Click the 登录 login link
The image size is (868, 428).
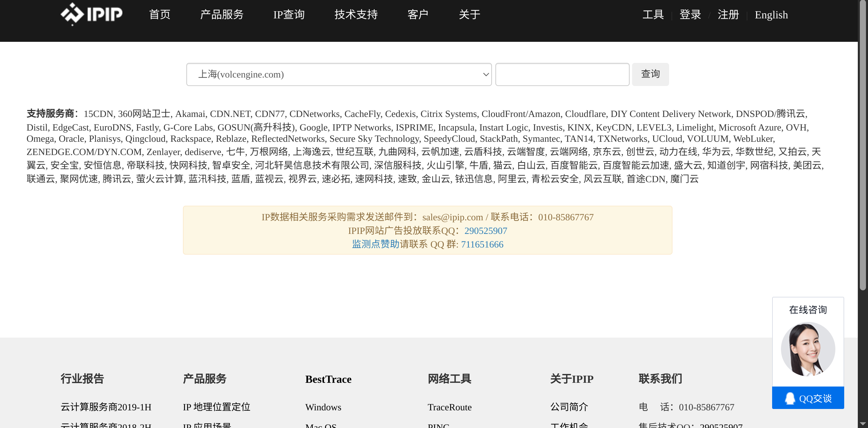[x=690, y=15]
